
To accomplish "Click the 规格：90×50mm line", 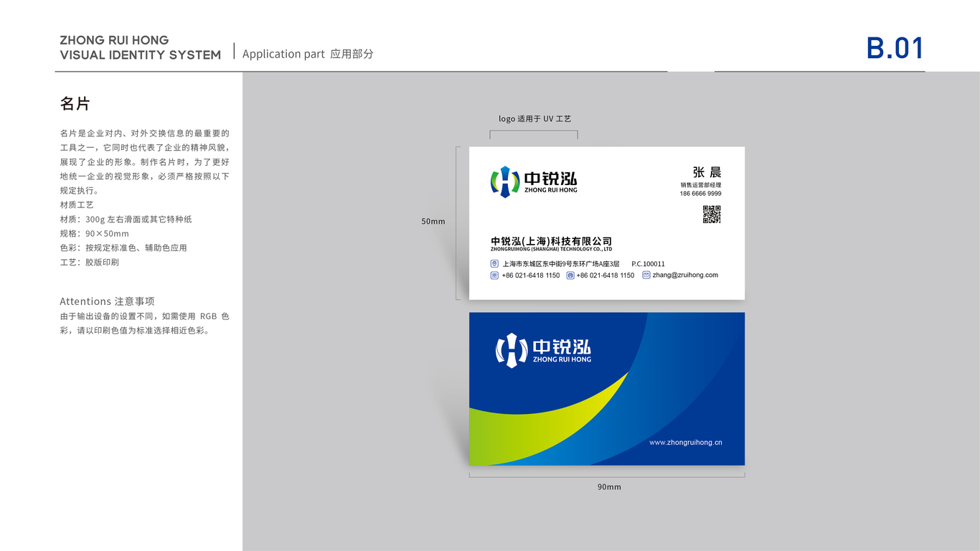I will [x=95, y=234].
